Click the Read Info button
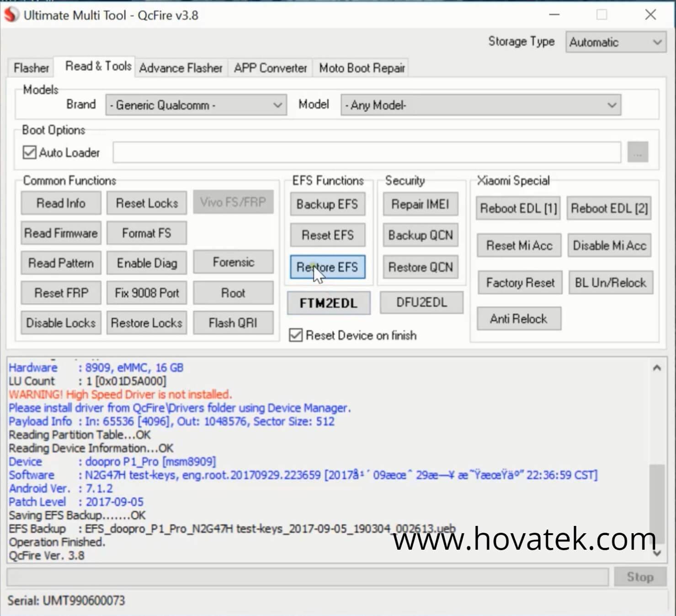The height and width of the screenshot is (616, 676). [x=61, y=203]
